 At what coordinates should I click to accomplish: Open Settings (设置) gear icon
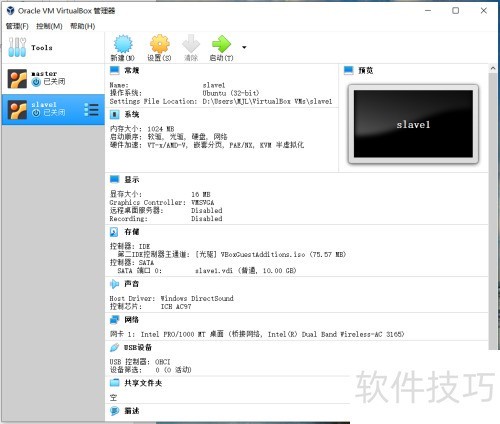[160, 44]
